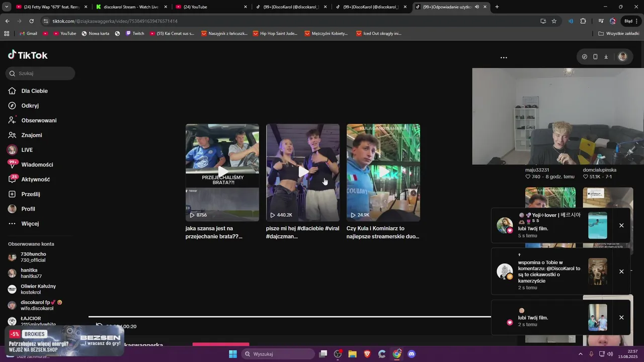Screen dimensions: 644x362
Task: Open Twitch bookmark
Action: 135,34
